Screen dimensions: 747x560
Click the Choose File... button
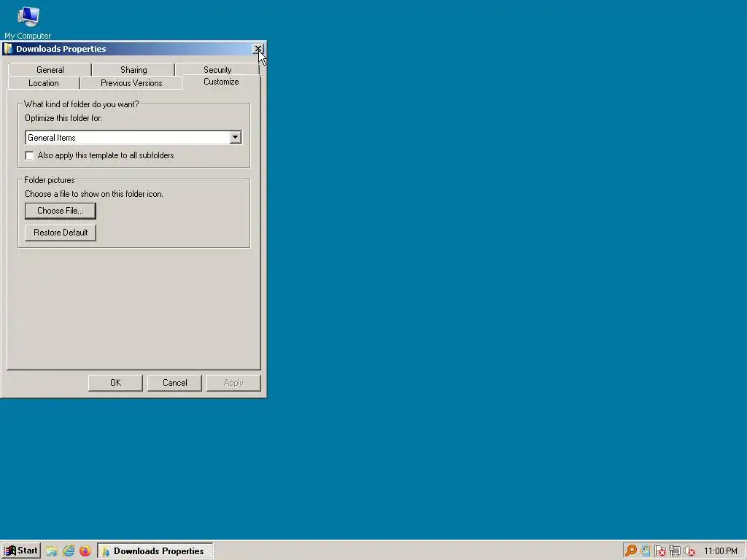[x=61, y=211]
